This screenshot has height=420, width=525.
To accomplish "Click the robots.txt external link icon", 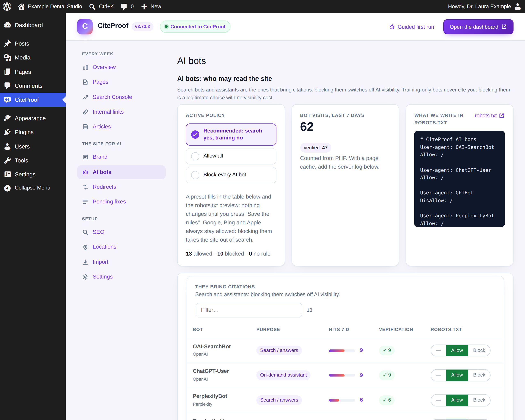I will coord(502,116).
